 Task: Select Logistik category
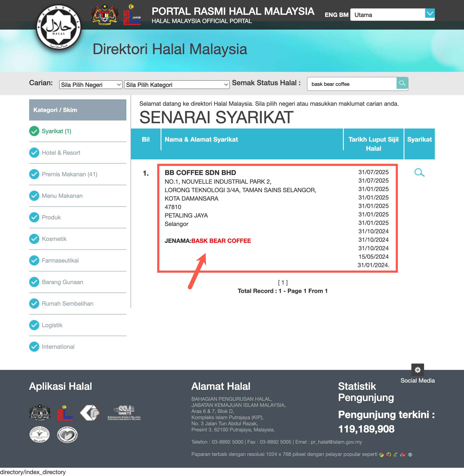[52, 325]
